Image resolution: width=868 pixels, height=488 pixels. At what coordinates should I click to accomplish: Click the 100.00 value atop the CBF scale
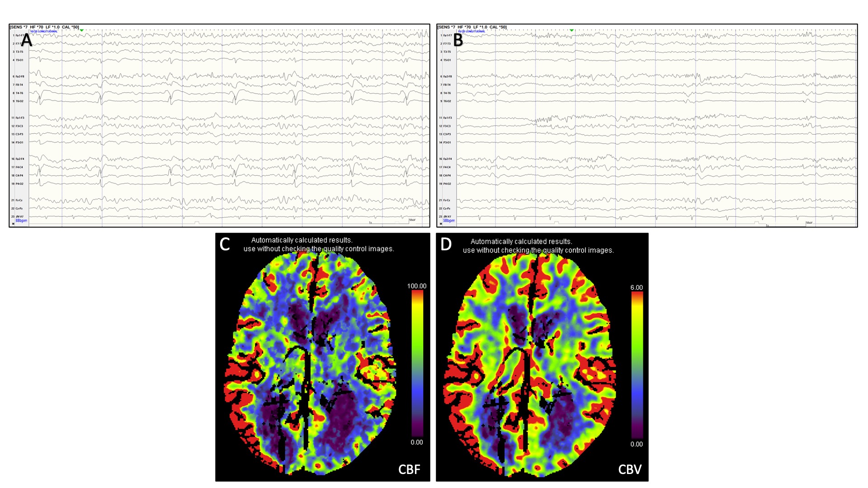pos(416,286)
